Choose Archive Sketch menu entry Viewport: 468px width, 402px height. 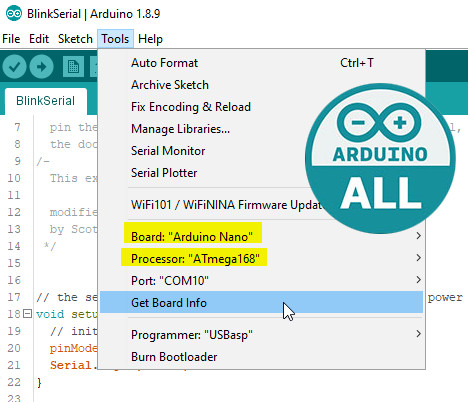pos(261,85)
